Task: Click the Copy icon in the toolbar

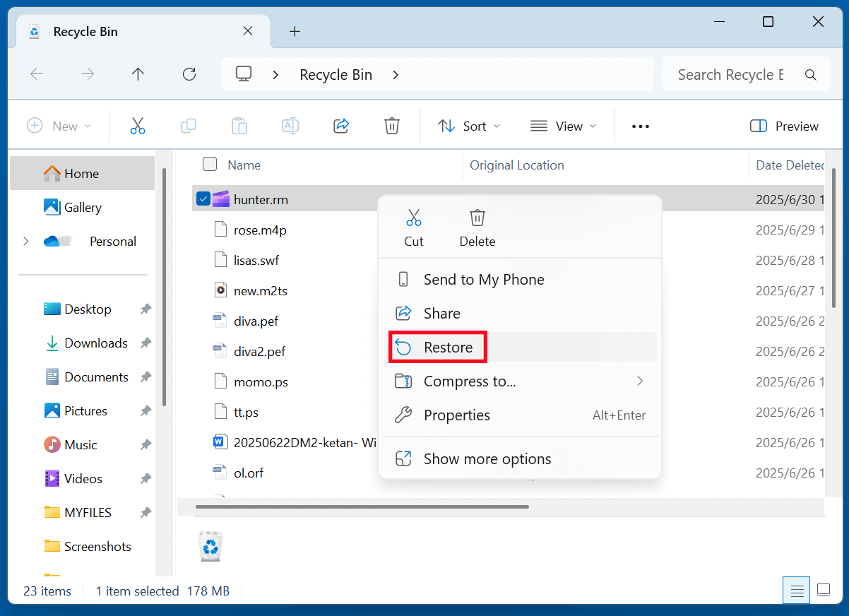Action: [188, 125]
